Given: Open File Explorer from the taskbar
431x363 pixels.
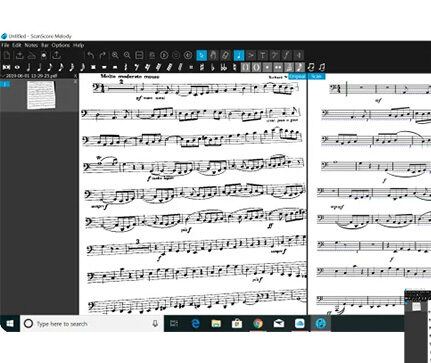Looking at the screenshot, I should click(216, 323).
